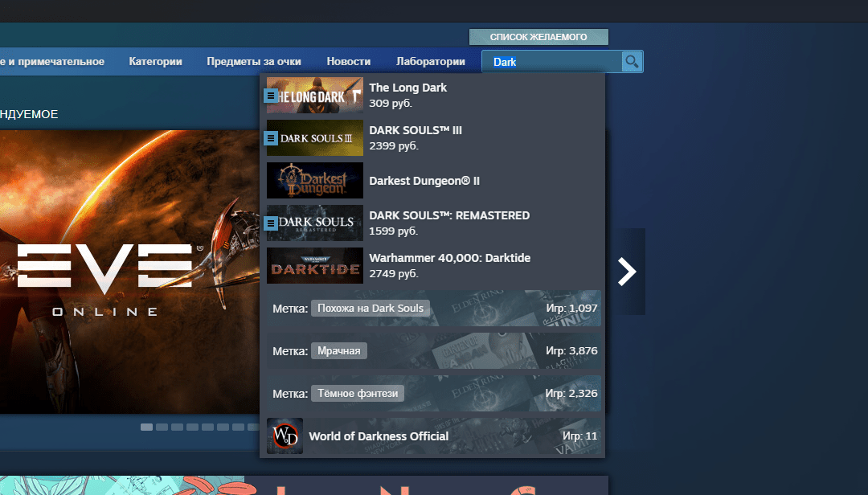Click the 'Игр: 3,876' count
Image resolution: width=868 pixels, height=495 pixels.
(572, 351)
